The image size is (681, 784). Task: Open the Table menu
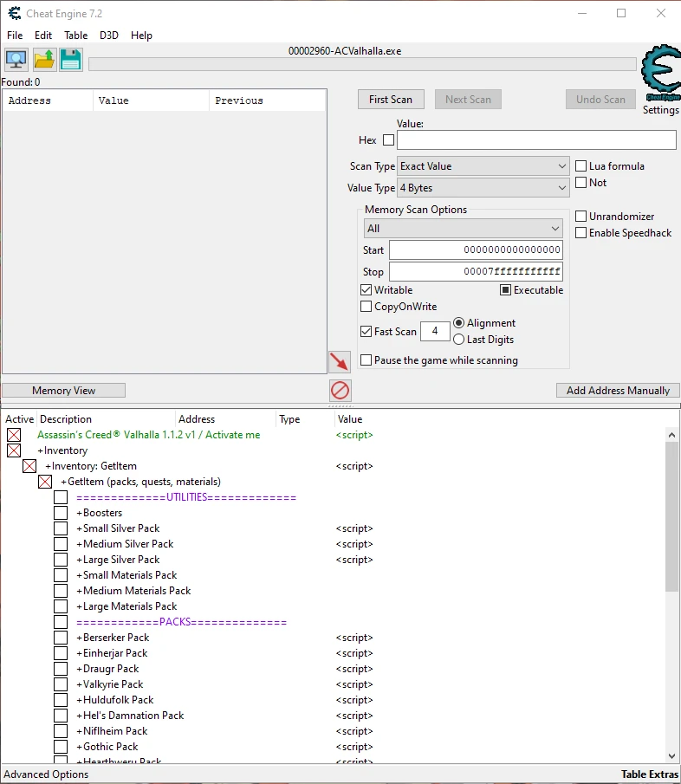[75, 36]
